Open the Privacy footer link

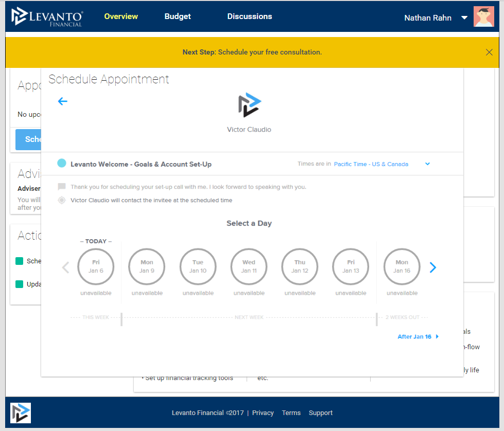point(263,412)
